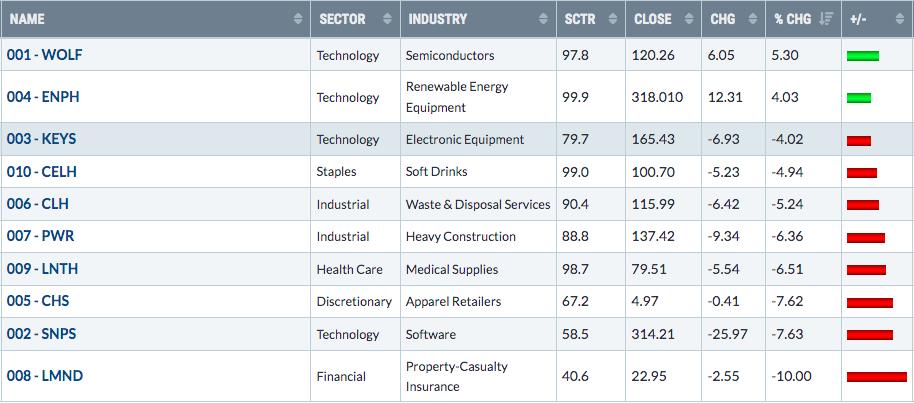Select the 003 - KEYS row name

[41, 139]
